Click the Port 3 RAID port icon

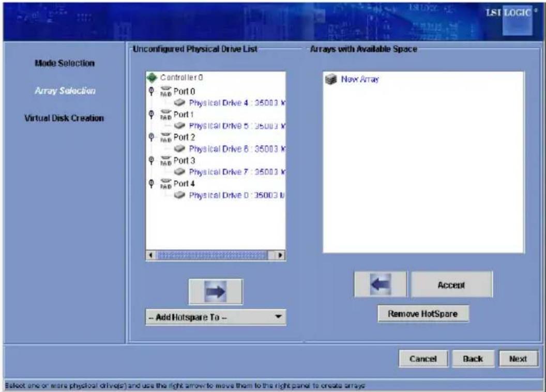[166, 161]
